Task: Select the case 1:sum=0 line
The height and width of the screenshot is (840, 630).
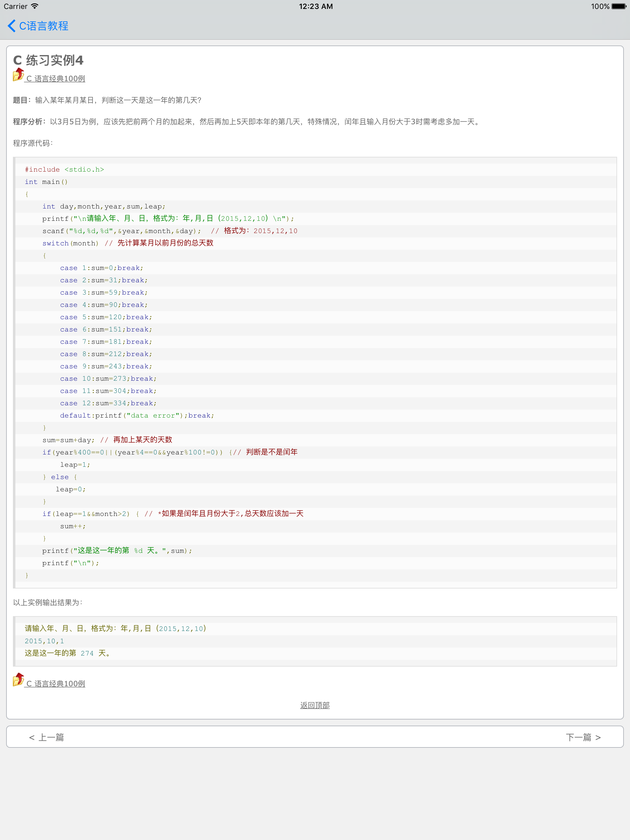Action: pos(102,268)
